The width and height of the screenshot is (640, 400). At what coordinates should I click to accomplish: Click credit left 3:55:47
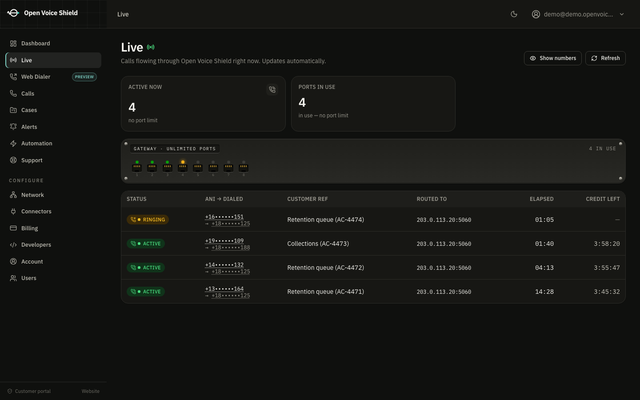(x=607, y=268)
